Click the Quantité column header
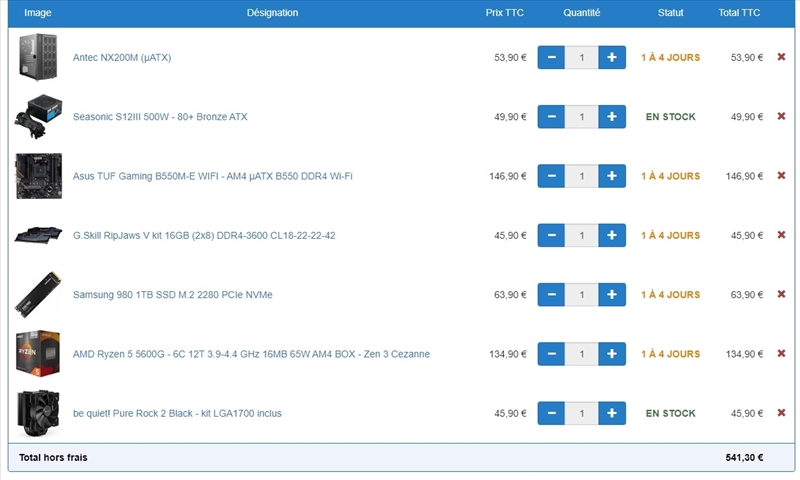 (582, 13)
